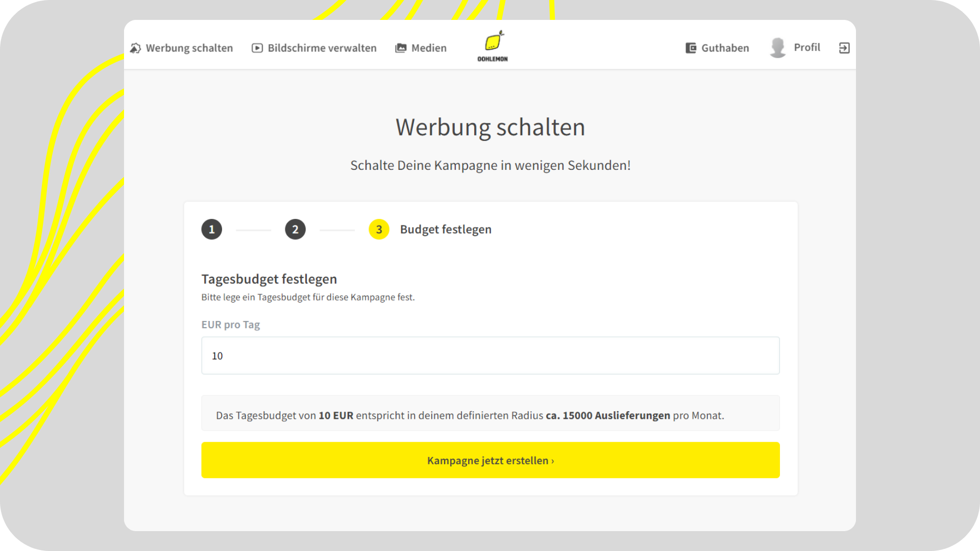Click the logout icon at top right

(845, 47)
